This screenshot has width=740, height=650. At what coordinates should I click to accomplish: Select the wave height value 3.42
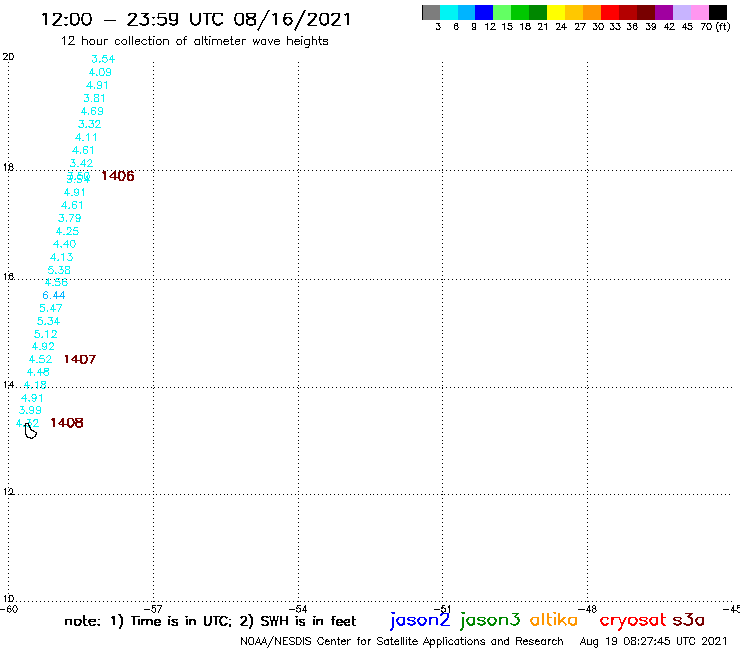click(81, 163)
